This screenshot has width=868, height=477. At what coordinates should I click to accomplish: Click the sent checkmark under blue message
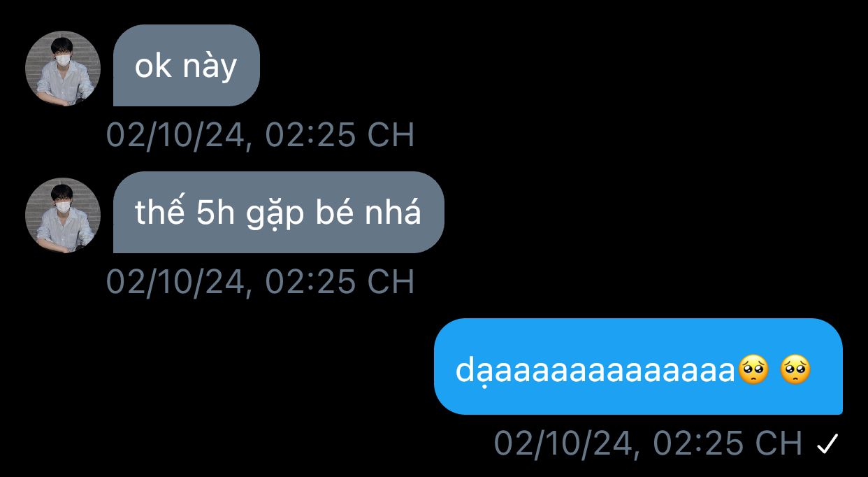click(x=827, y=443)
